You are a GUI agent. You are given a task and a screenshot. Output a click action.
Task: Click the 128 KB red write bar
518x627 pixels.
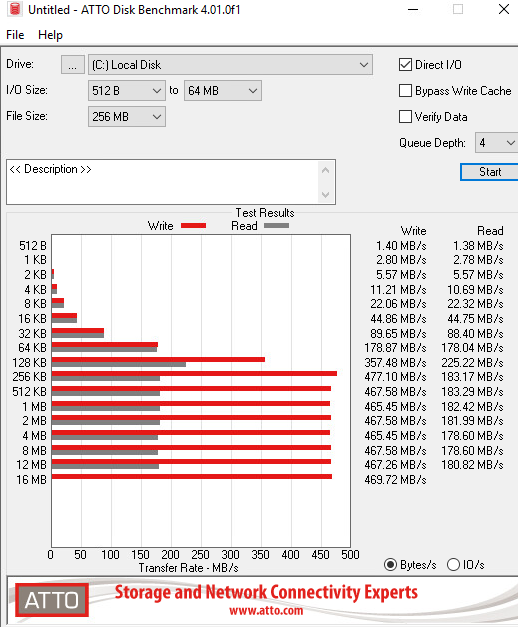[158, 359]
